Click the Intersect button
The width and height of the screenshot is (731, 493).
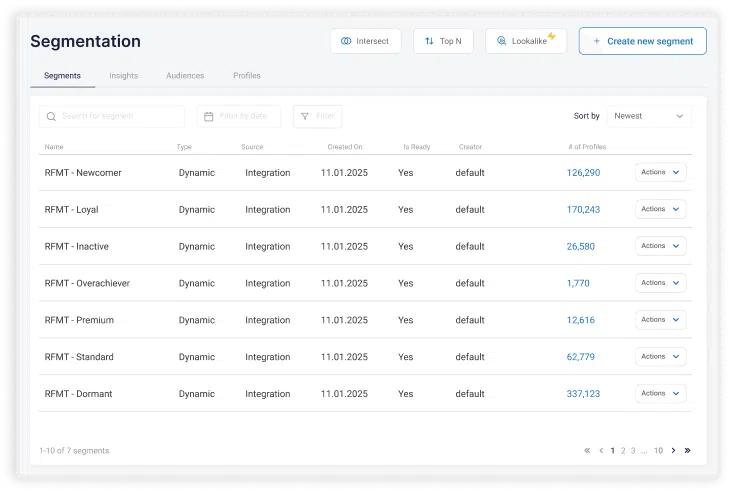(x=365, y=41)
